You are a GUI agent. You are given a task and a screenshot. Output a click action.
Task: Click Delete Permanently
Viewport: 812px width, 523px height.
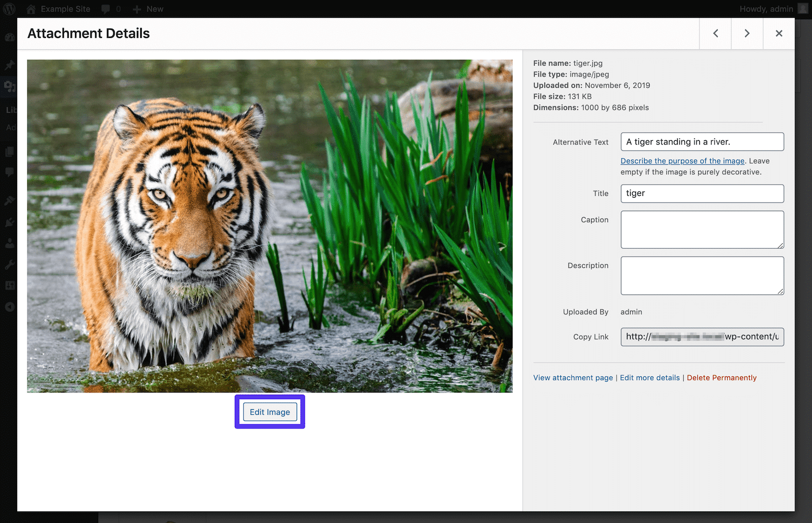[x=722, y=377]
